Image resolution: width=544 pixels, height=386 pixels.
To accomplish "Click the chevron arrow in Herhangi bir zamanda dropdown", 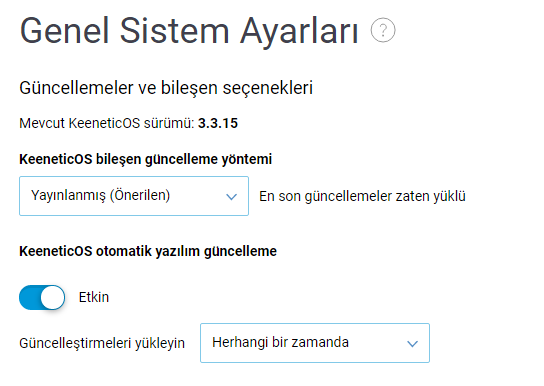I will (412, 344).
